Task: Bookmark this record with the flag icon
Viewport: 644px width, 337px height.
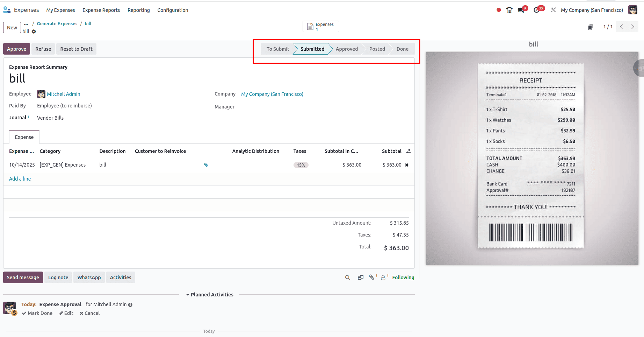Action: pyautogui.click(x=590, y=27)
